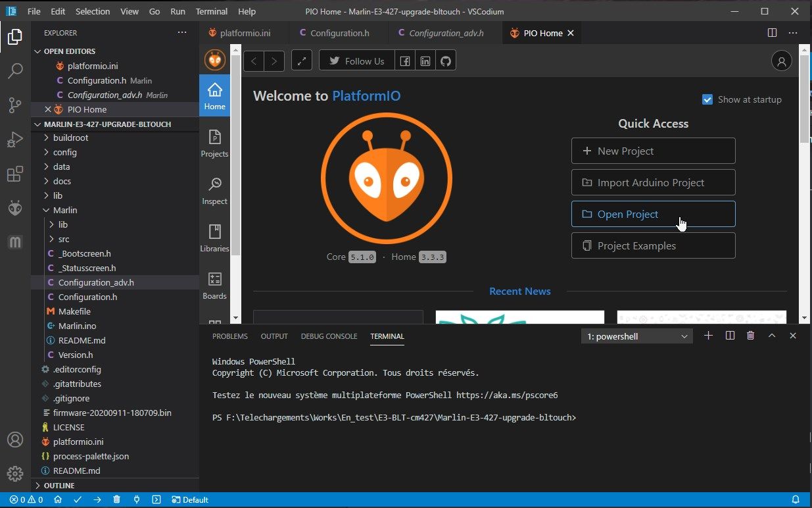Open the Source Control activity bar icon
The image size is (812, 508).
coord(15,105)
